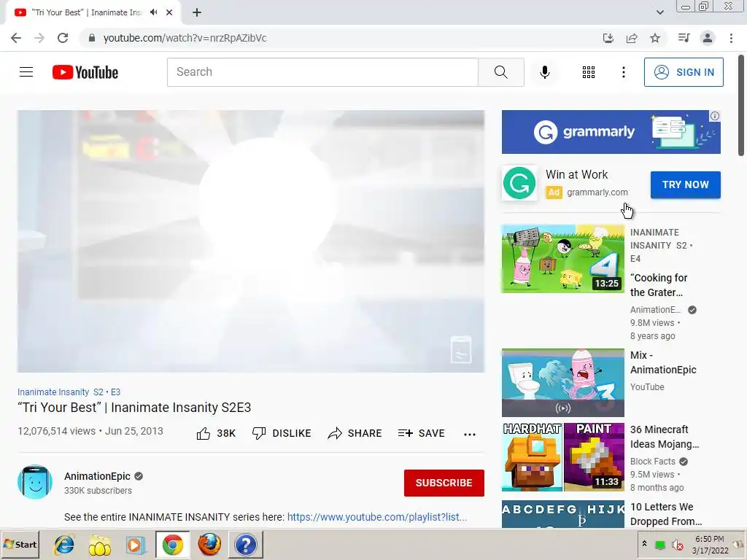Open AnimationEpic channel name link
The width and height of the screenshot is (747, 560).
[97, 476]
